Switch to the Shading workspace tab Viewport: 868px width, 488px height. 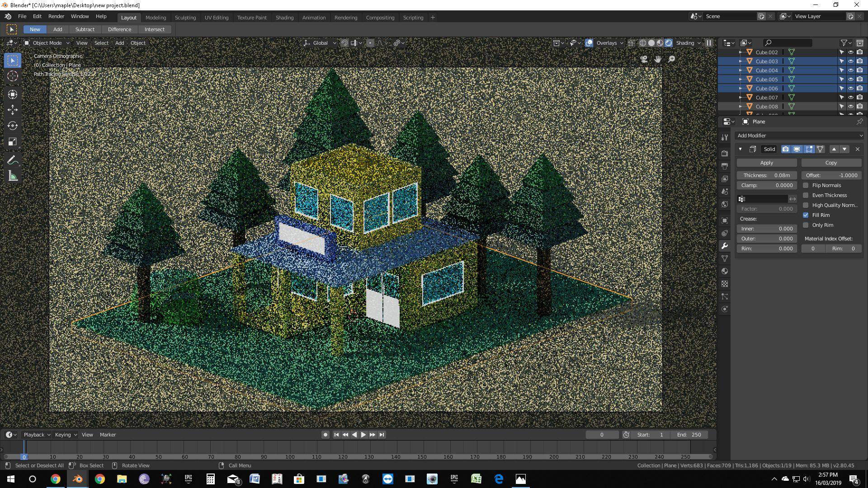pos(284,18)
